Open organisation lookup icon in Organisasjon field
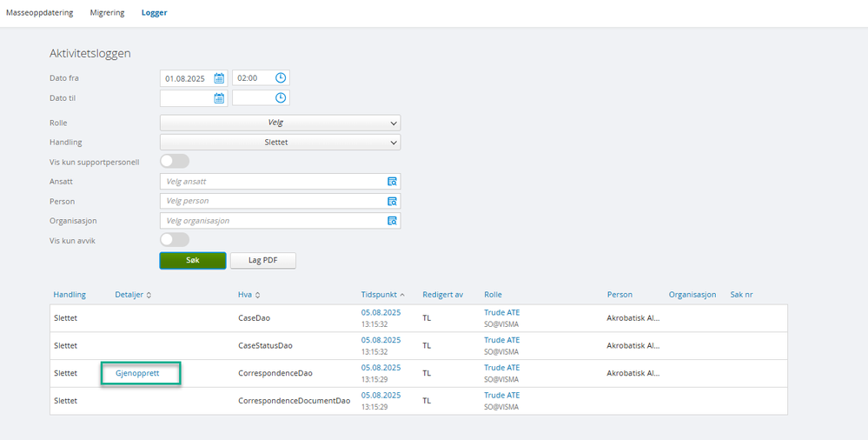This screenshot has height=440, width=868. click(x=392, y=221)
